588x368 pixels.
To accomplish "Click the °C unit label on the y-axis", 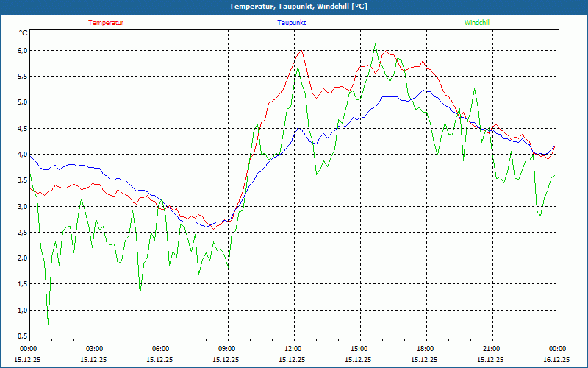I will pyautogui.click(x=24, y=33).
